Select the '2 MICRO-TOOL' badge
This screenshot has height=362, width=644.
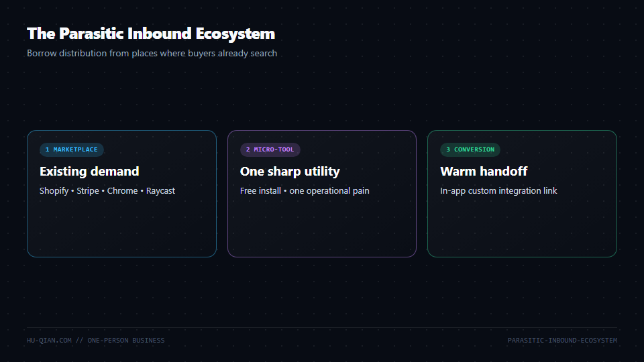tap(270, 149)
